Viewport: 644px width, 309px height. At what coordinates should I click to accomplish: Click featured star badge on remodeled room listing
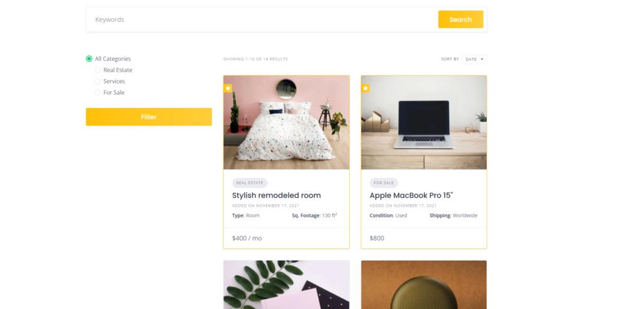tap(228, 88)
